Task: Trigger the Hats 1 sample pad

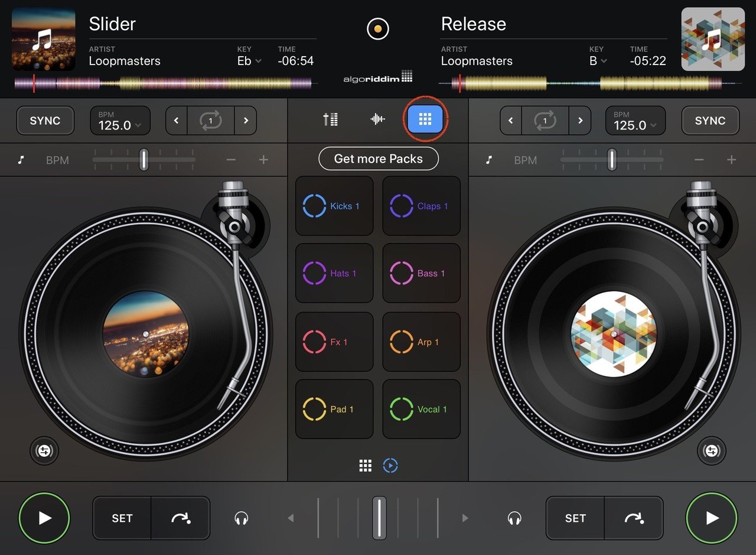Action: 334,273
